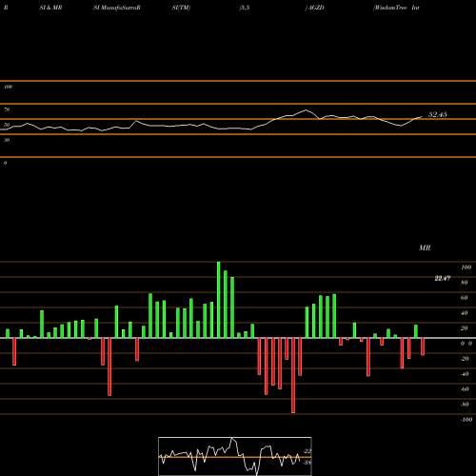Click the 80 label on the MR axis

click(x=465, y=283)
